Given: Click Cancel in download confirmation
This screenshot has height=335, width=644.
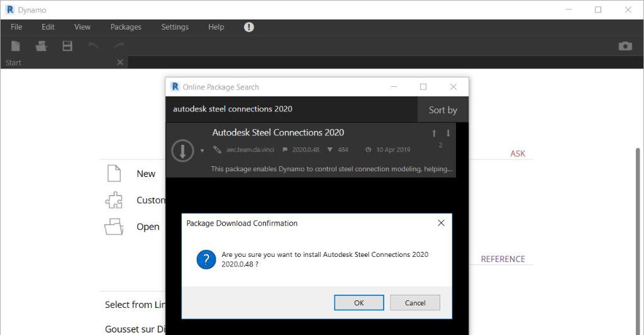Looking at the screenshot, I should pos(415,303).
